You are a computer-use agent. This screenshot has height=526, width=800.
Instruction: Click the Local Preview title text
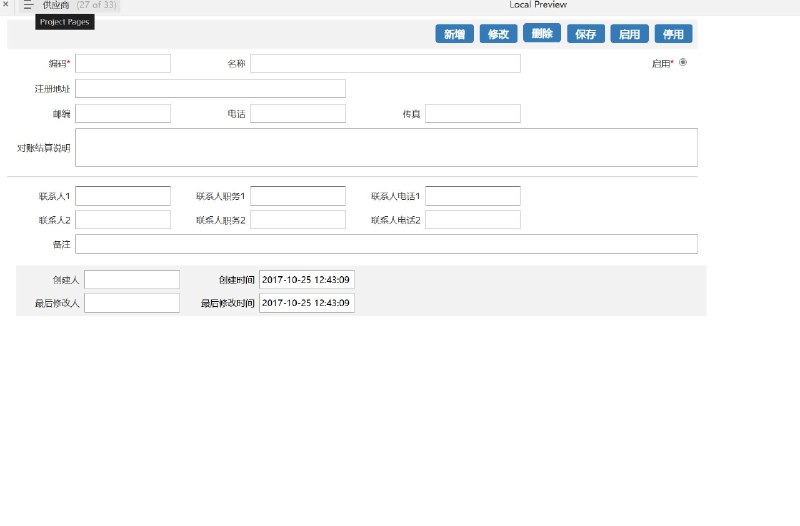538,5
